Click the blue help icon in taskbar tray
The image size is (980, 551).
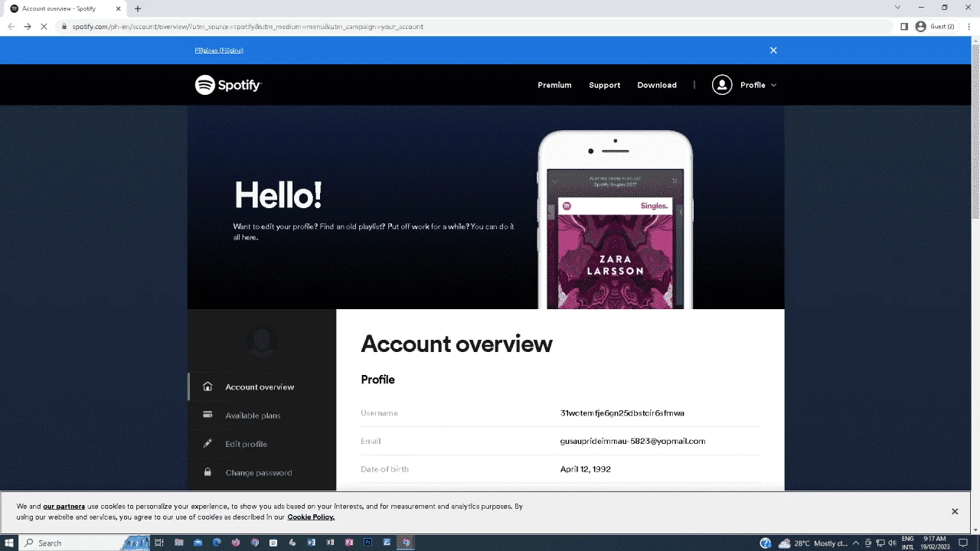(765, 543)
